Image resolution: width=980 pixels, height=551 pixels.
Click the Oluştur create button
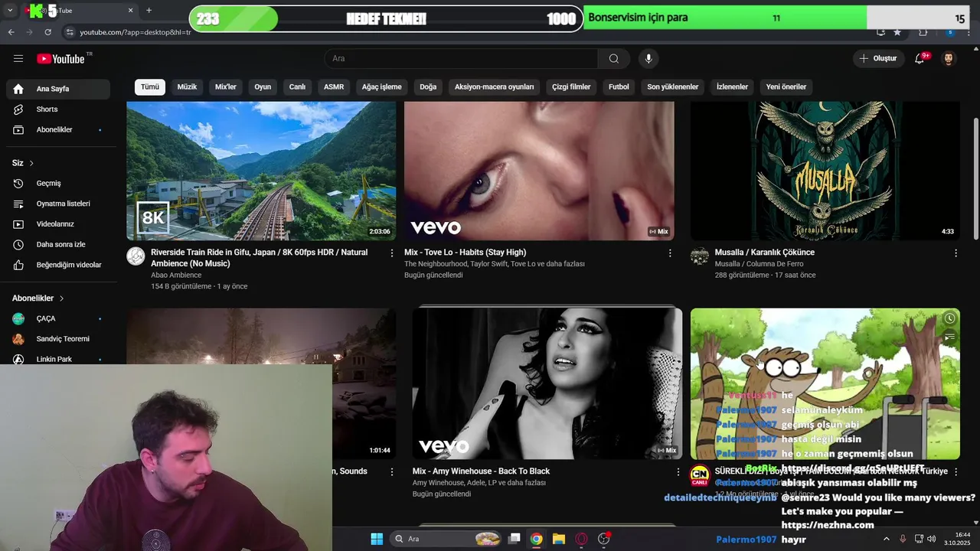[x=878, y=59]
